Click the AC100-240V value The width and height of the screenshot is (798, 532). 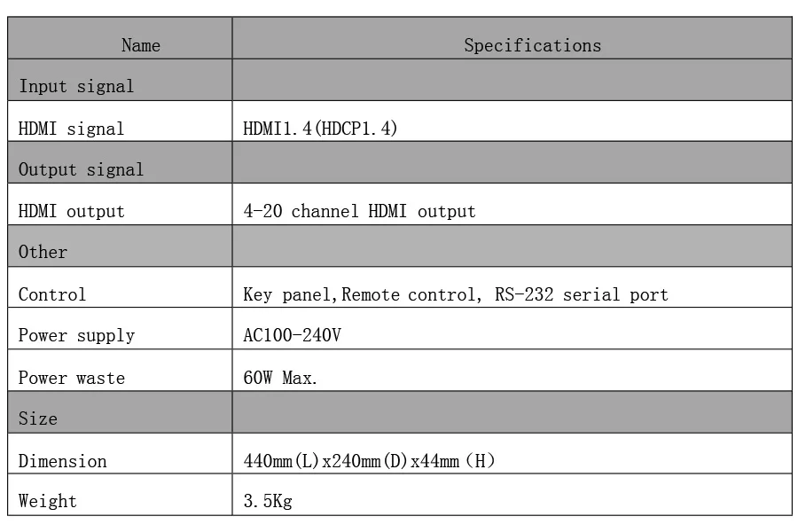coord(292,335)
